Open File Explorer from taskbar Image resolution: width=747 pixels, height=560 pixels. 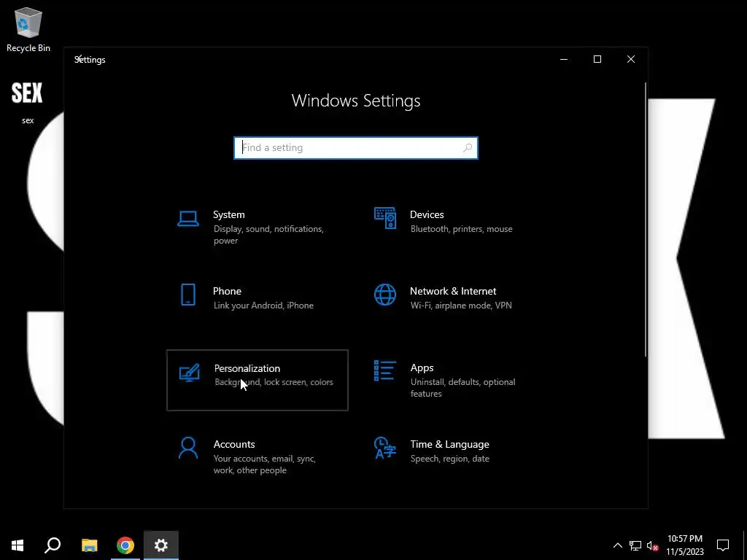tap(90, 545)
